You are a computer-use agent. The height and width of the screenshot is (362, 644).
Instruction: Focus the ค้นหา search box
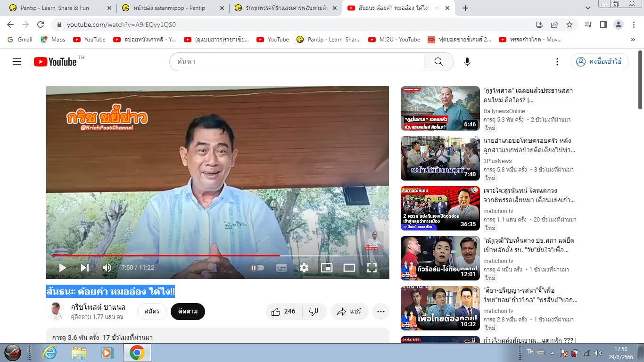coord(297,62)
